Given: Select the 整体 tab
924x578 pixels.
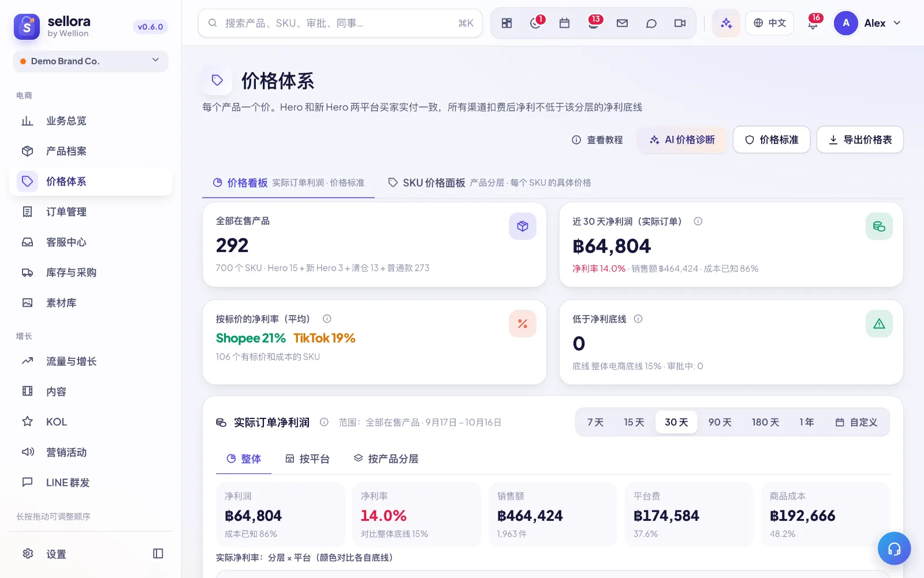Looking at the screenshot, I should pyautogui.click(x=244, y=459).
